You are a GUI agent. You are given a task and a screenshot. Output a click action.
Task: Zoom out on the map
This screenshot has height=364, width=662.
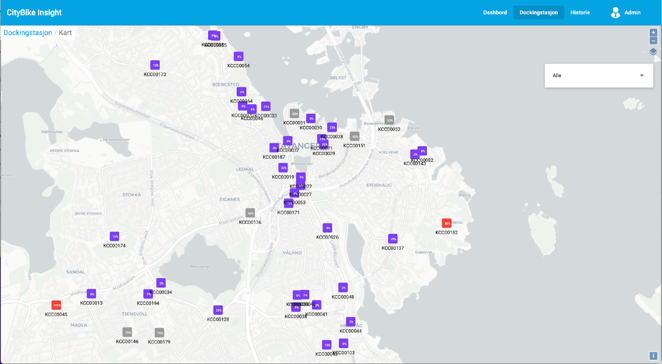(653, 41)
